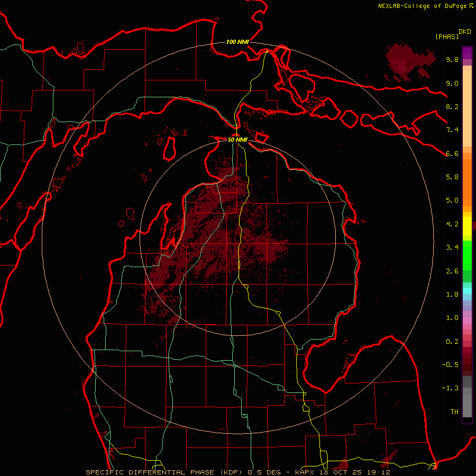Click the -1.3 color scale value

coord(450,388)
